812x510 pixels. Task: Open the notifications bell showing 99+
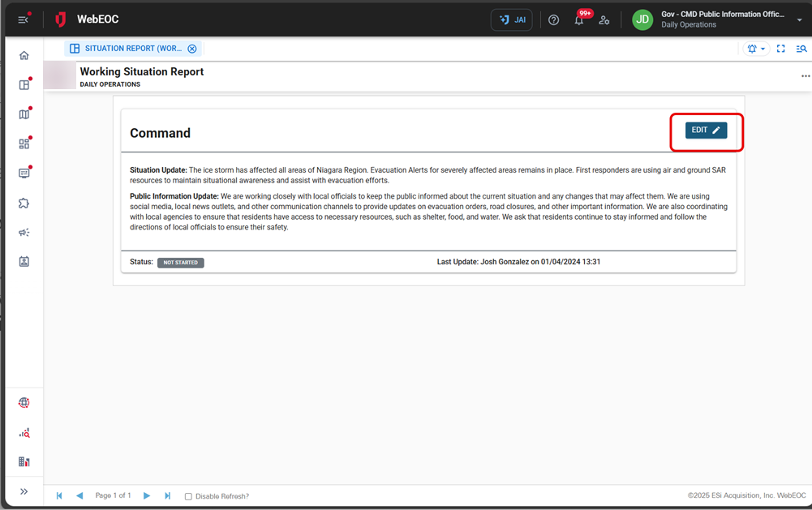pos(579,19)
